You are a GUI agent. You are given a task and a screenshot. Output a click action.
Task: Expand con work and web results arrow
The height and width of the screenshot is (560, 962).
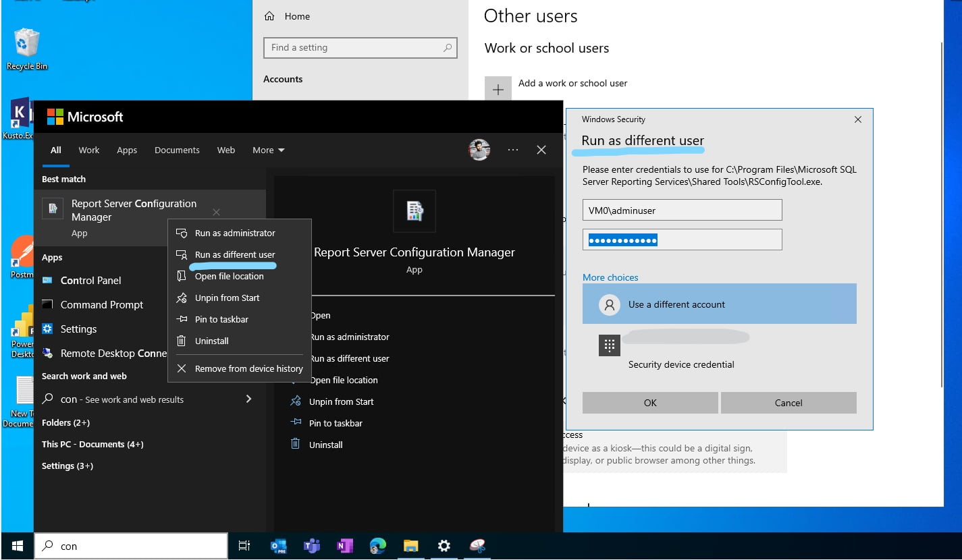[248, 399]
